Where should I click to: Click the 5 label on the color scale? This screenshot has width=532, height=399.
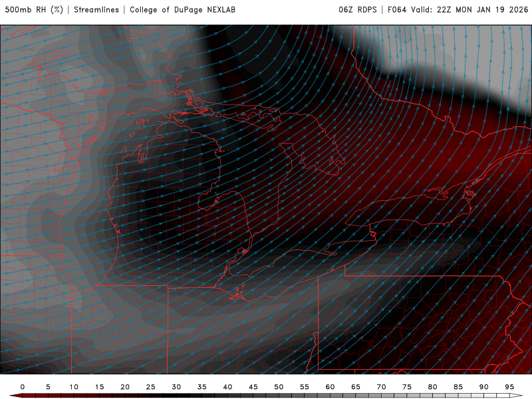[48, 387]
